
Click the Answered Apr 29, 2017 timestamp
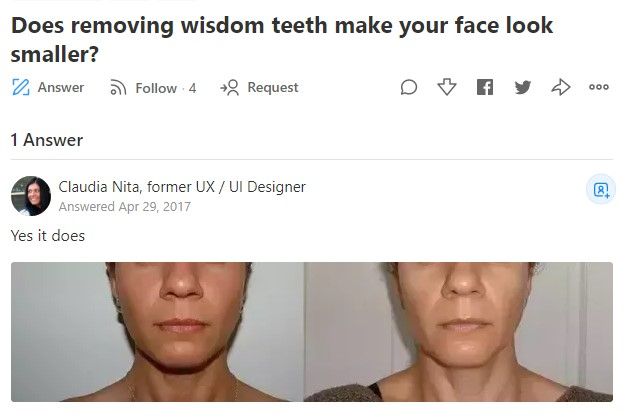124,207
